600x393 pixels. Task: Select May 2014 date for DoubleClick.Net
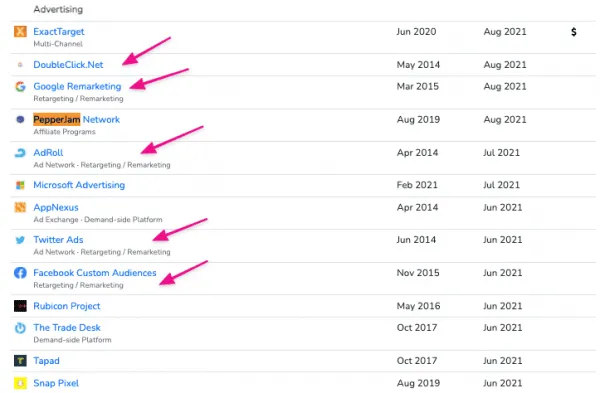pos(418,65)
